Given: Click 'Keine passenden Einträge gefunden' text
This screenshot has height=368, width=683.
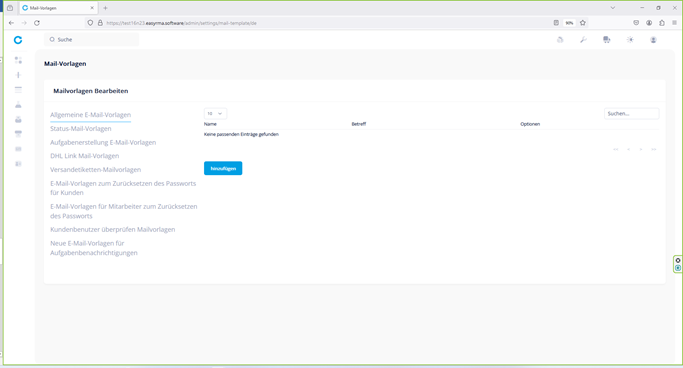Looking at the screenshot, I should (241, 135).
